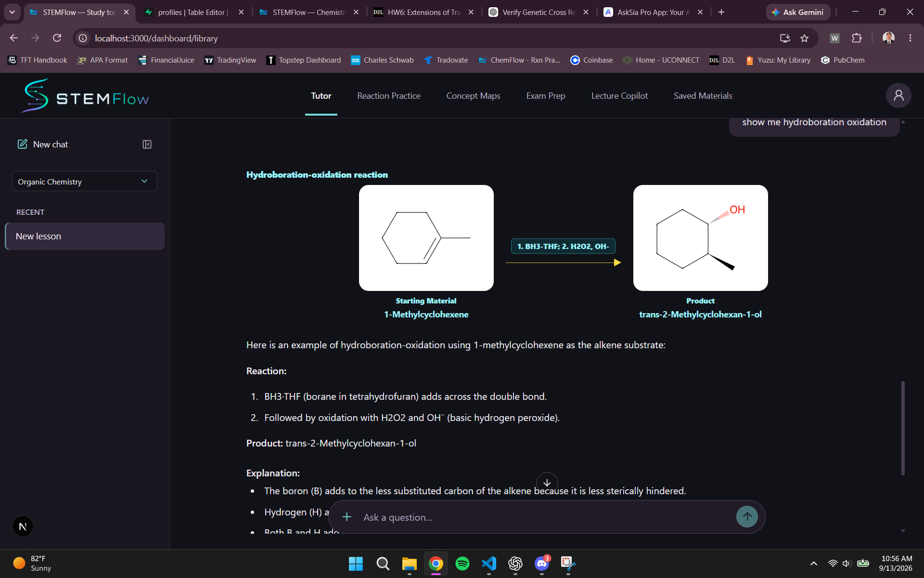The width and height of the screenshot is (924, 578).
Task: Click the chat vertical scrollbar thumb
Action: point(903,428)
